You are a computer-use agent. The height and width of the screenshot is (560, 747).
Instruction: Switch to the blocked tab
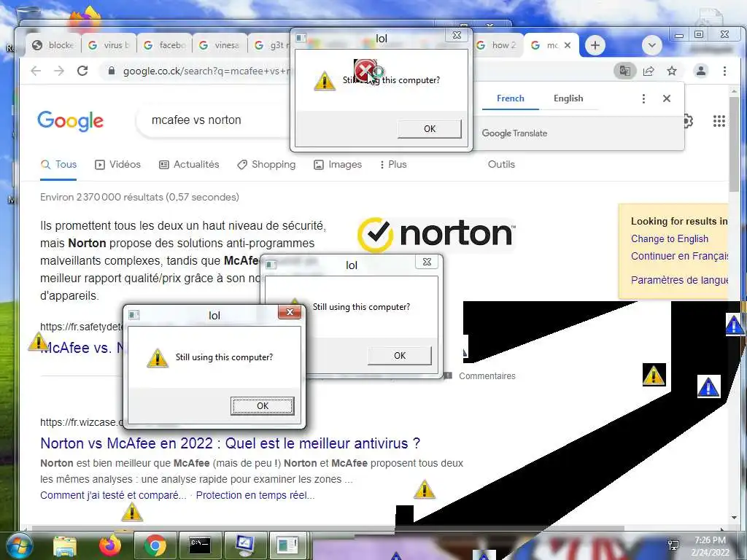[x=53, y=45]
